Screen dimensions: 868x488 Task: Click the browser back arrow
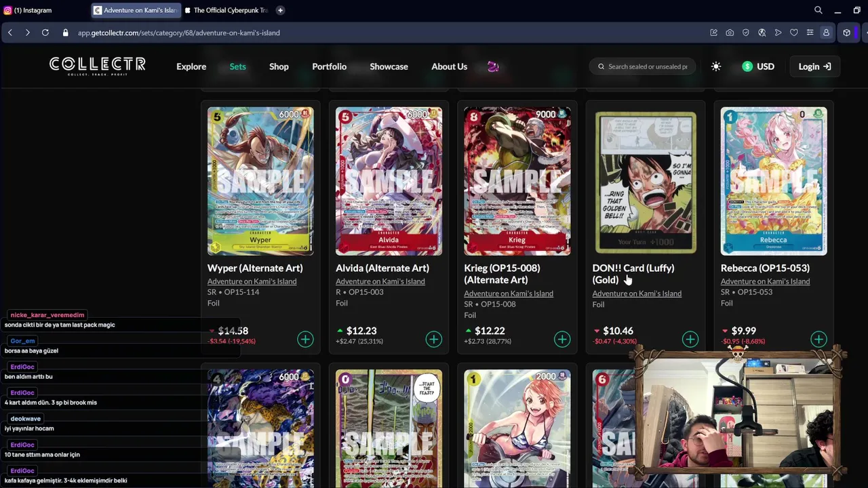point(10,33)
